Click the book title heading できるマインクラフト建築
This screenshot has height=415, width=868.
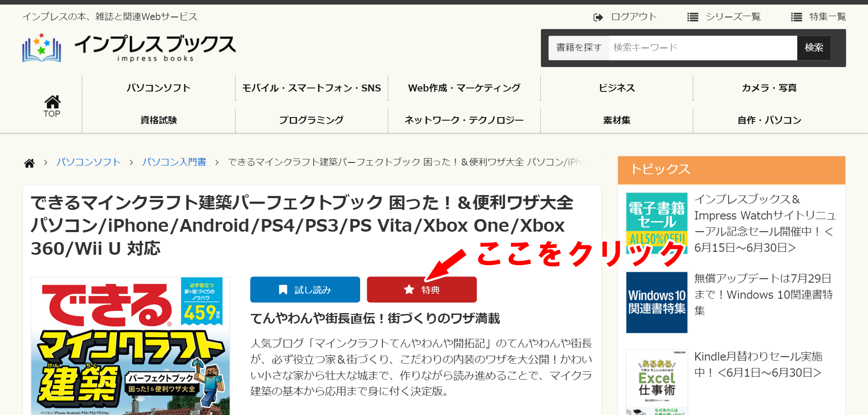click(x=302, y=226)
